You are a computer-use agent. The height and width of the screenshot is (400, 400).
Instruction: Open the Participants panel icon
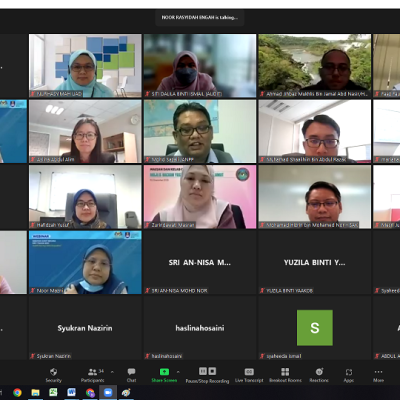point(92,372)
